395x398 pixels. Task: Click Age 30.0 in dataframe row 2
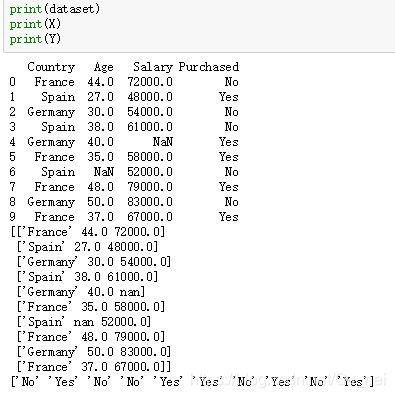[x=100, y=112]
